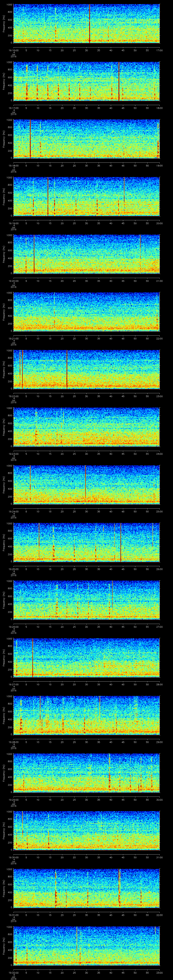173x980 pixels.
Task: Click the 19:00 end time label
Action: [159, 166]
